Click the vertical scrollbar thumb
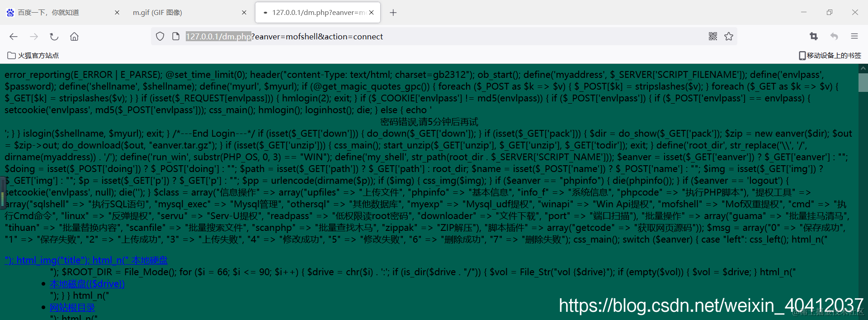The height and width of the screenshot is (320, 868). tap(863, 82)
